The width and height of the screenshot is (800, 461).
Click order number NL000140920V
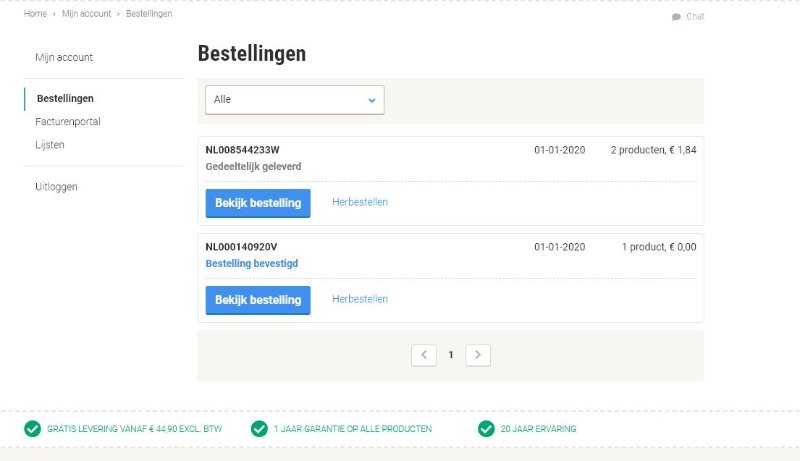(241, 247)
